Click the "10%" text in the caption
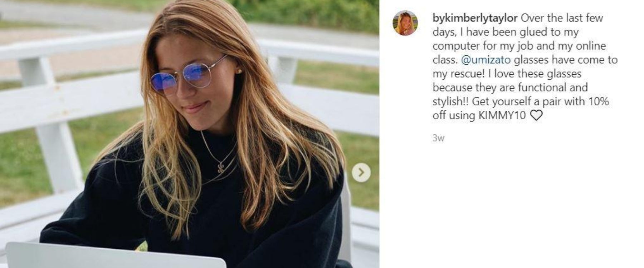Screen dimensions: 644x268 point(599,101)
